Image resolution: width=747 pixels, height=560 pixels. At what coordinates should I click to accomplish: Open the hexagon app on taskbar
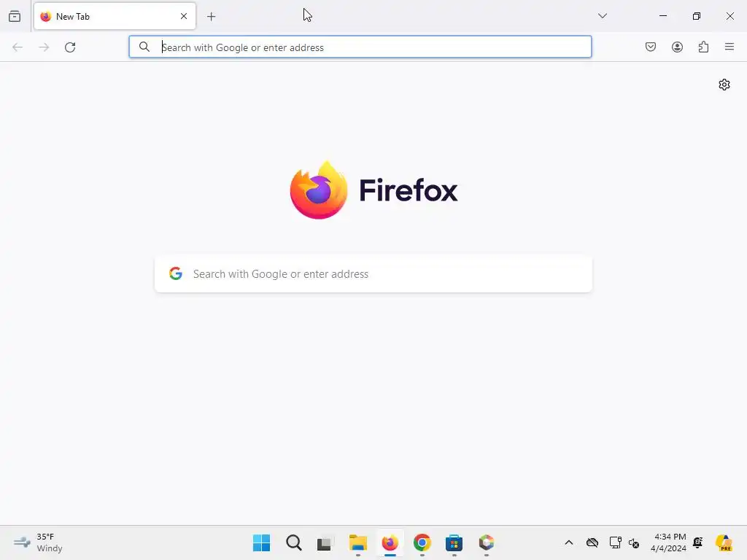[487, 542]
